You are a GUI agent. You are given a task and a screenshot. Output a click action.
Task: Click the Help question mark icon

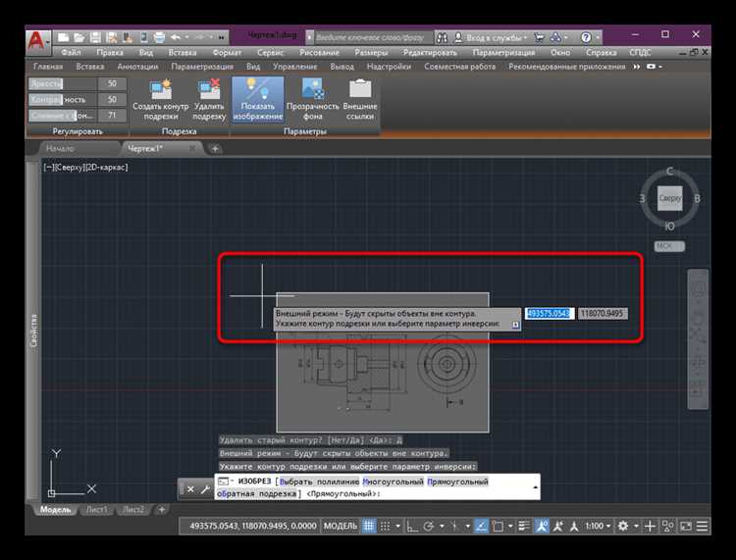(x=586, y=37)
